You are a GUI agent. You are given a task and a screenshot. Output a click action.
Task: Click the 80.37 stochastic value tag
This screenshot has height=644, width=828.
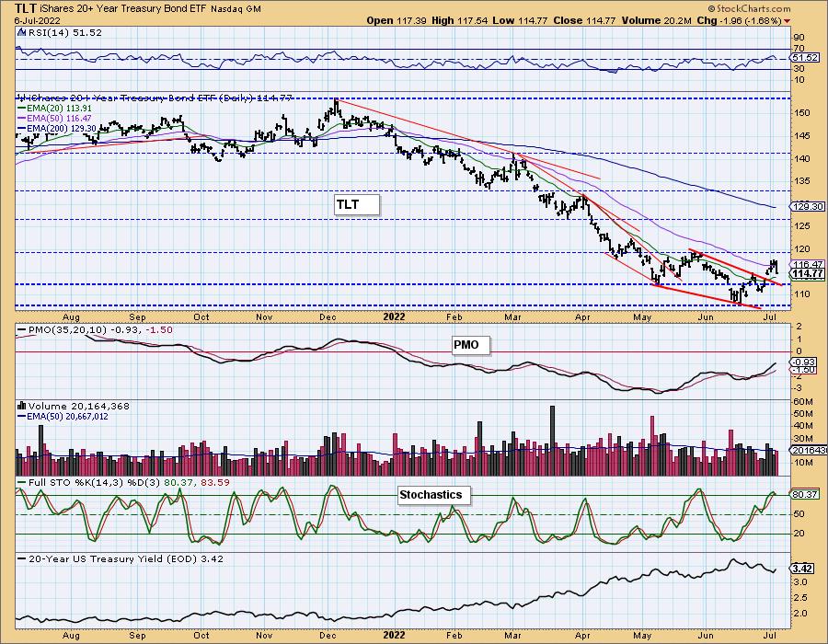click(805, 495)
